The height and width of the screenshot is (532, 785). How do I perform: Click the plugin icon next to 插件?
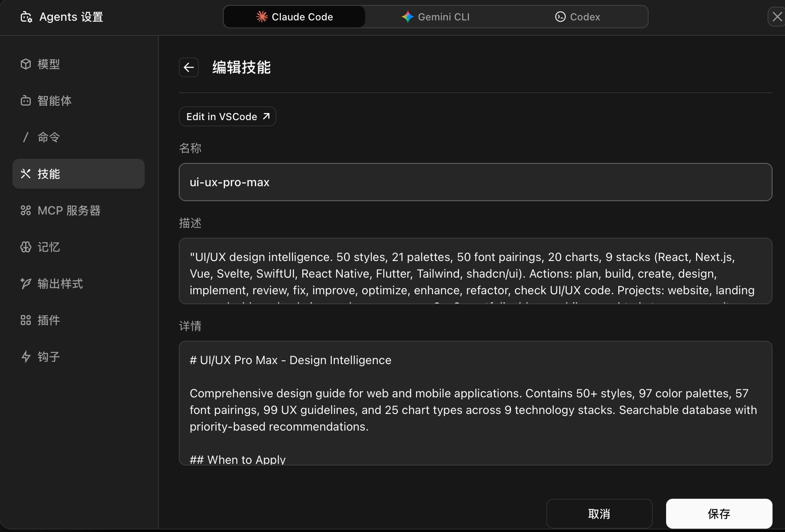(x=26, y=320)
